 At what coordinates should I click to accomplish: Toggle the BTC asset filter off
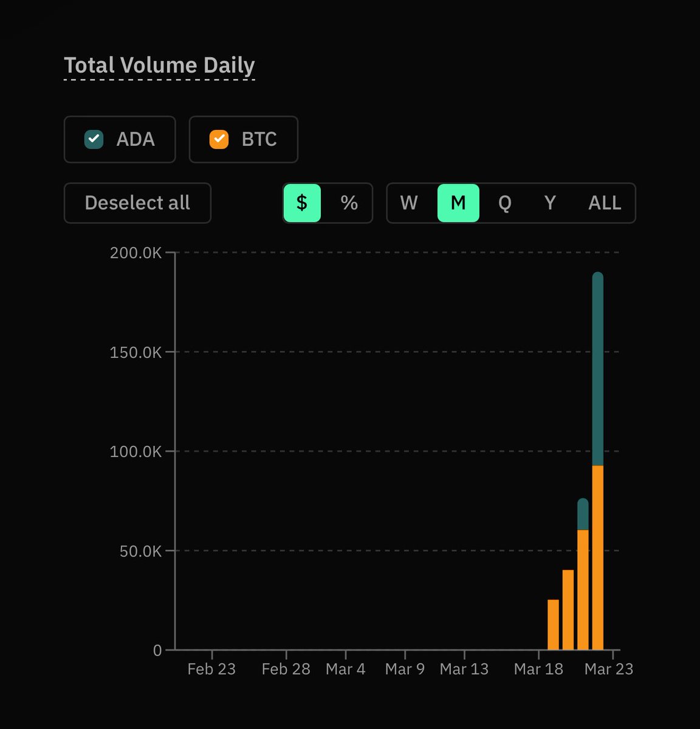(x=243, y=139)
